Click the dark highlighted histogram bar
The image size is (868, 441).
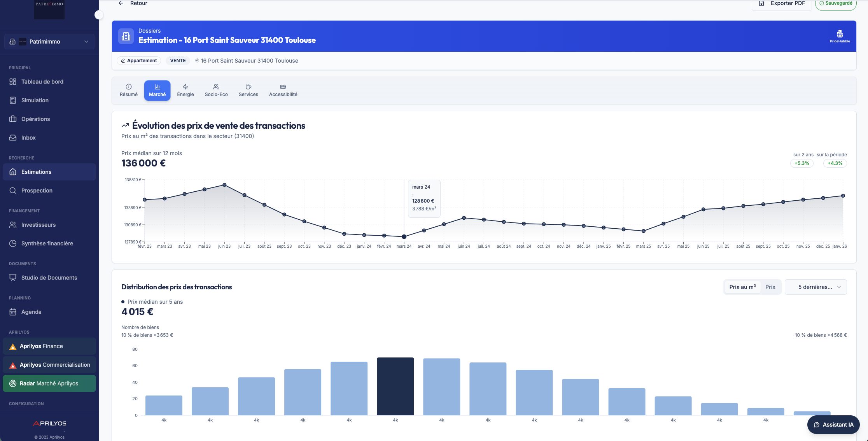395,386
